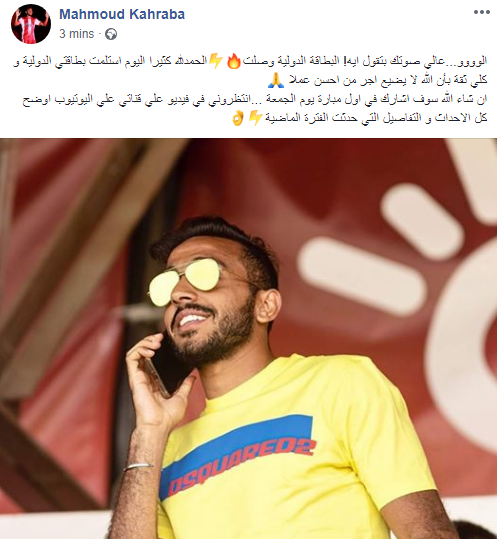Open Mahmoud Kahraba's profile picture
The width and height of the screenshot is (497, 539).
pyautogui.click(x=31, y=24)
